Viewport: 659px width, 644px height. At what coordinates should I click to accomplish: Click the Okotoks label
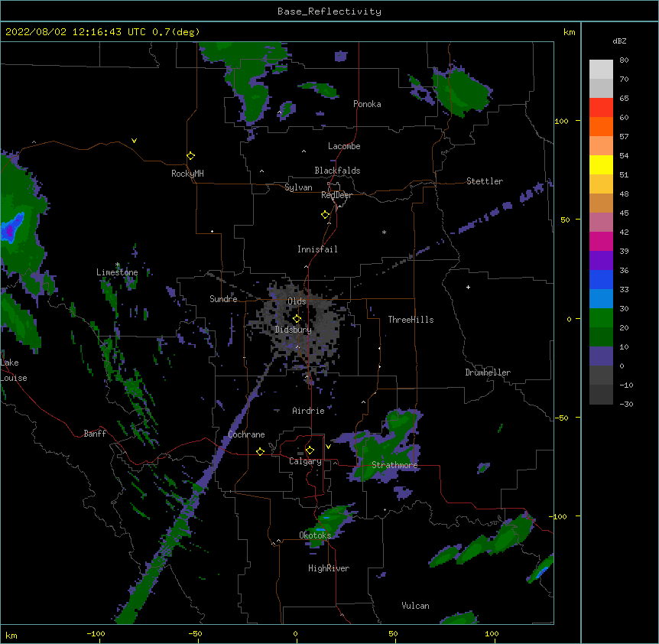pyautogui.click(x=315, y=535)
